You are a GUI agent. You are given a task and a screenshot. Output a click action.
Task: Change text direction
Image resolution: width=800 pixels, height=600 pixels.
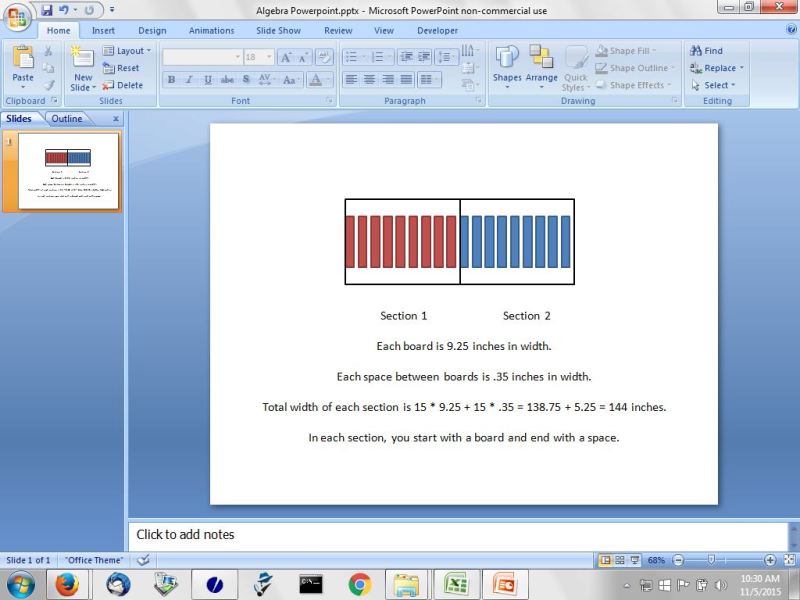468,51
